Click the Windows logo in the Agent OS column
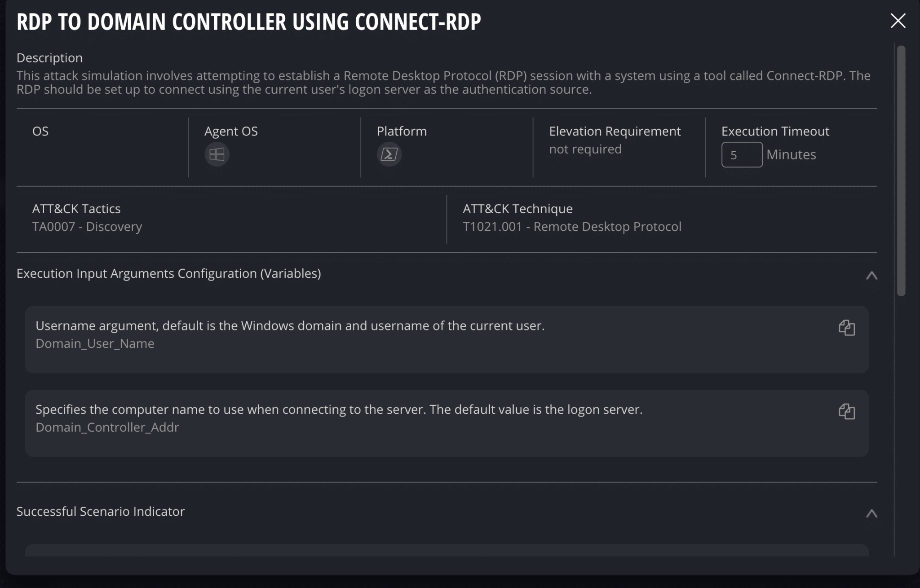920x588 pixels. tap(217, 154)
